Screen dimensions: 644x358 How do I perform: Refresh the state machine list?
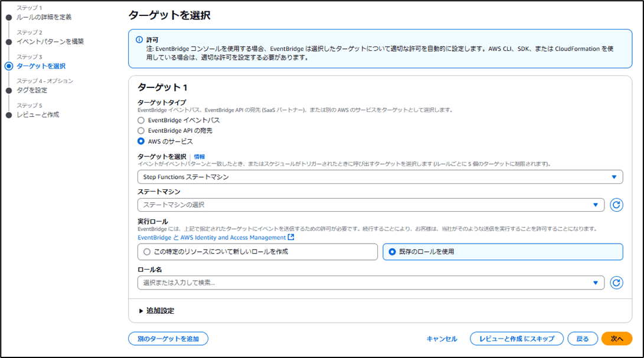coord(616,205)
